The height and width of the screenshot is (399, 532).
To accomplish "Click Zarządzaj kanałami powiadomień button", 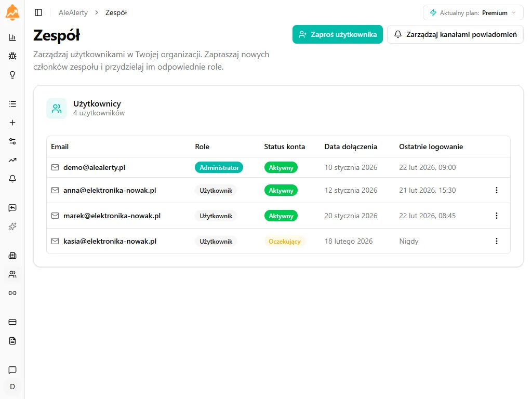I will [x=455, y=34].
